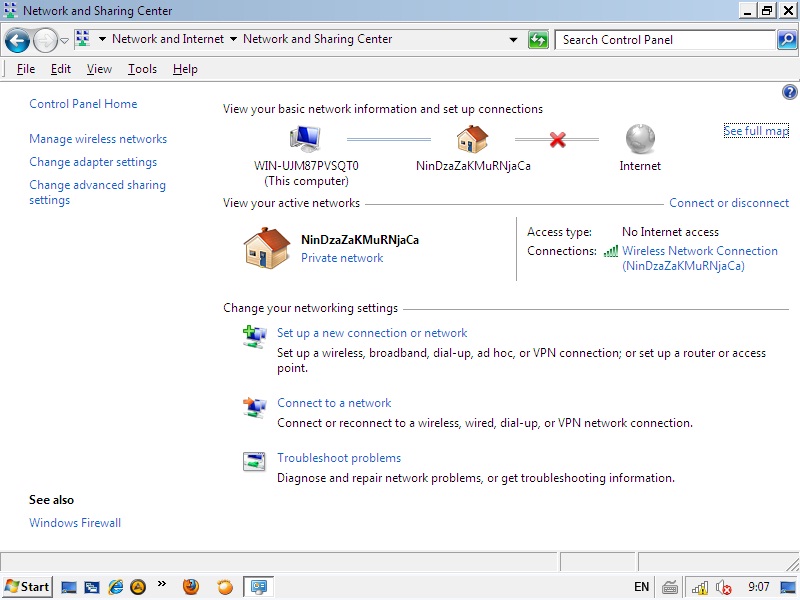Viewport: 800px width, 600px height.
Task: Click the window title bar system icon
Action: pos(10,10)
